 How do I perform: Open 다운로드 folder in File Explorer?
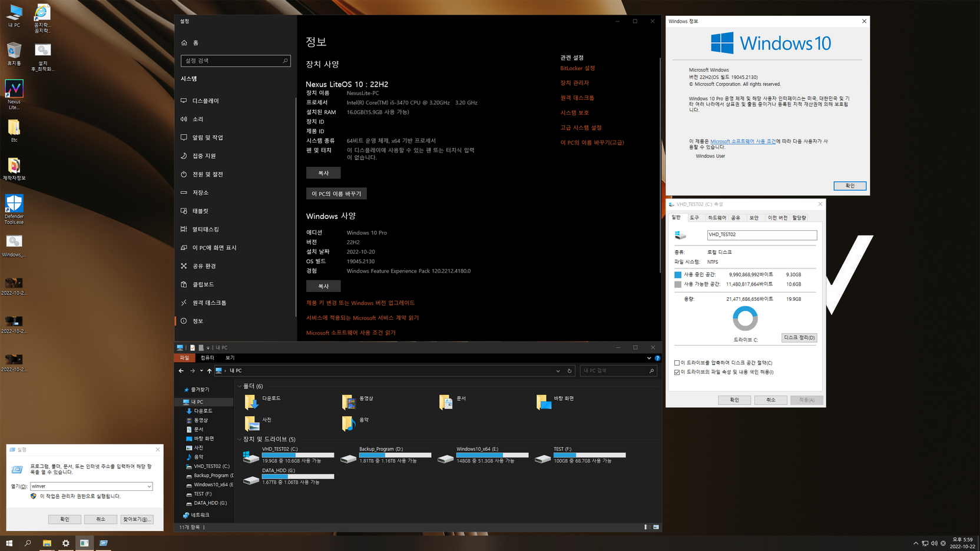(263, 401)
